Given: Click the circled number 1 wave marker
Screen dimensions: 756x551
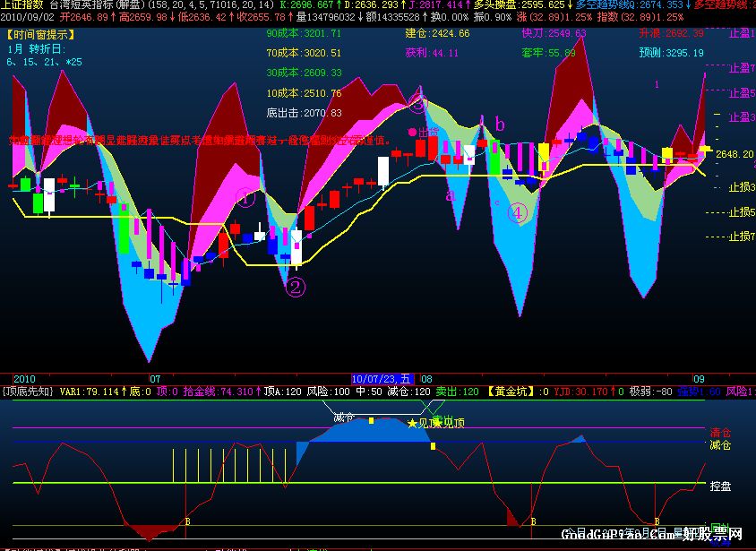Looking at the screenshot, I should coord(245,197).
